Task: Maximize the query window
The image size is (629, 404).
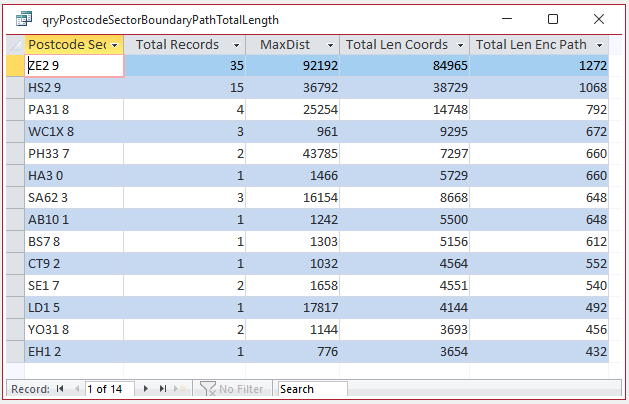Action: pyautogui.click(x=553, y=19)
